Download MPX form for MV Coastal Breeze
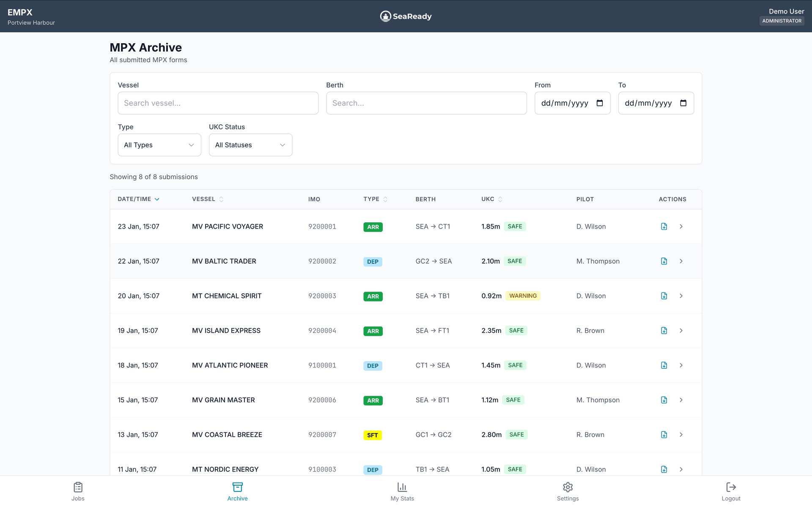 (x=664, y=434)
